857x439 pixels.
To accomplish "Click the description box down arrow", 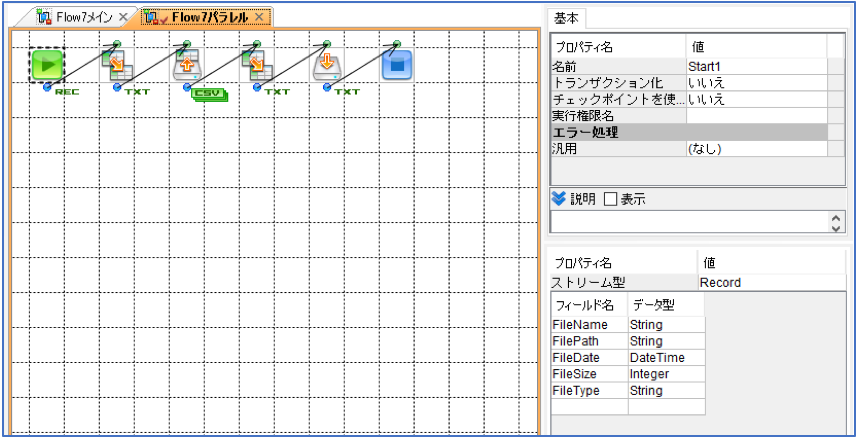I will 835,229.
